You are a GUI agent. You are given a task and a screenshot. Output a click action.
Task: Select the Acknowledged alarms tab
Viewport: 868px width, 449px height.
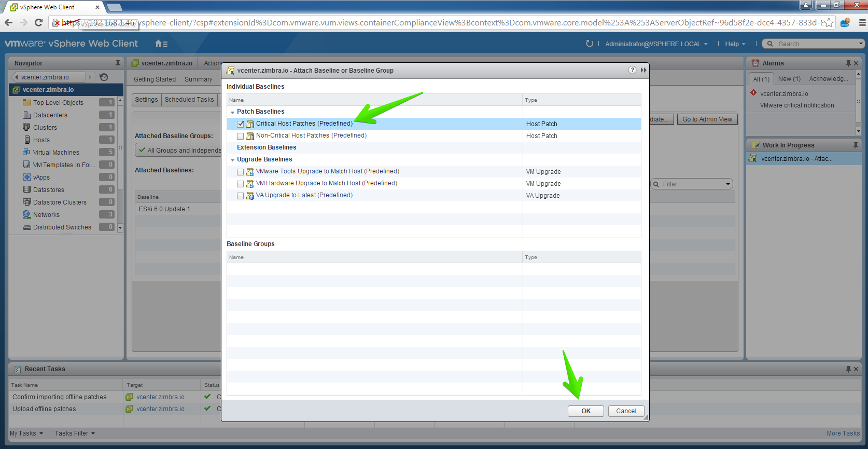[x=829, y=79]
